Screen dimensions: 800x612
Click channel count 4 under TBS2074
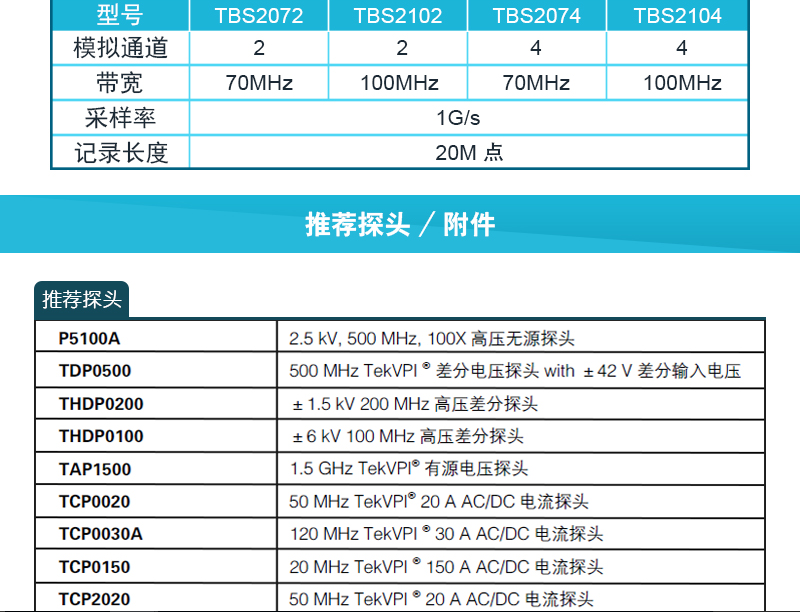(x=536, y=48)
